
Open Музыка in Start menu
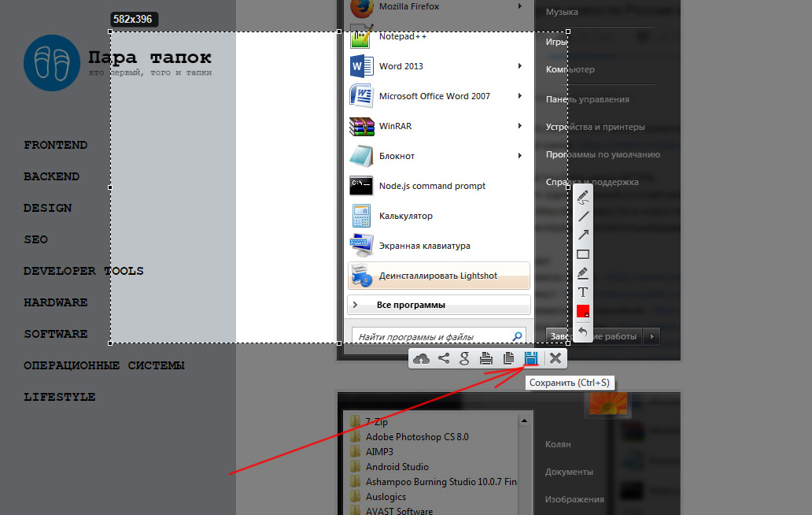562,12
